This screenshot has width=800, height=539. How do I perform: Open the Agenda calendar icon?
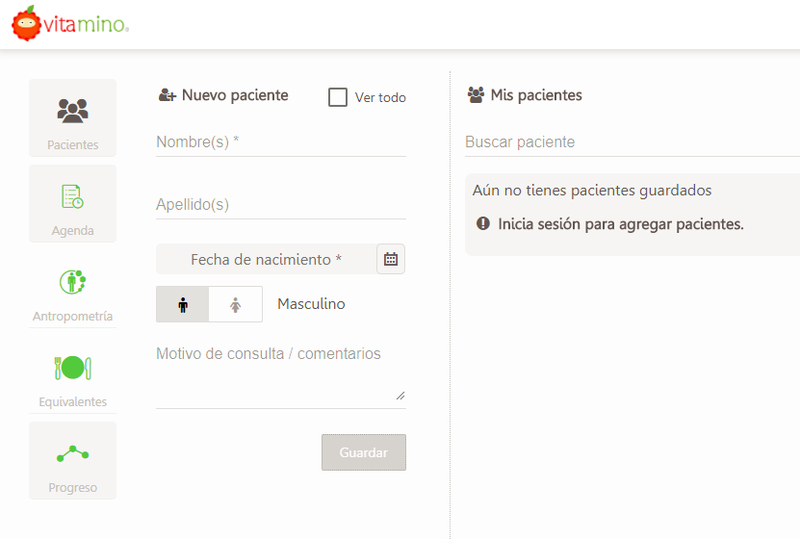(73, 197)
